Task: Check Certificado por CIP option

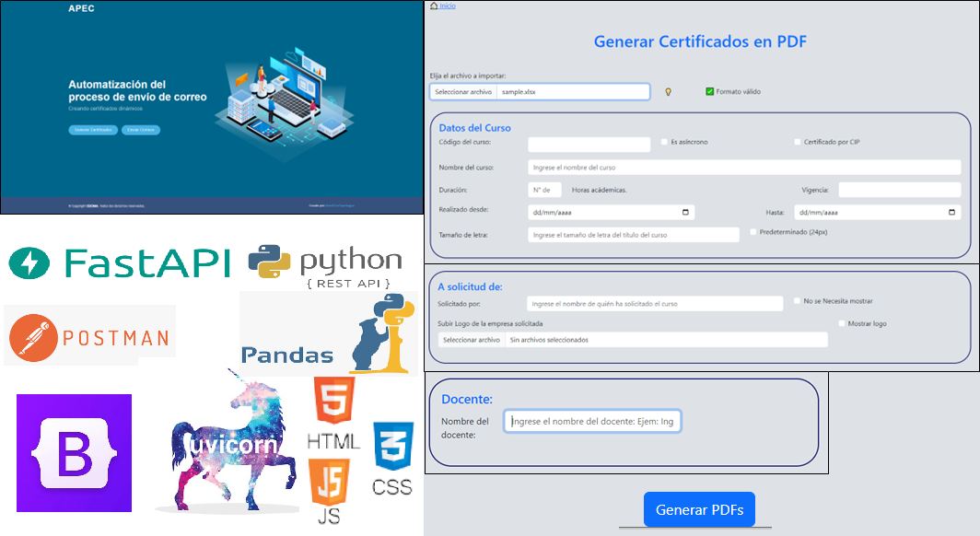Action: pyautogui.click(x=796, y=141)
